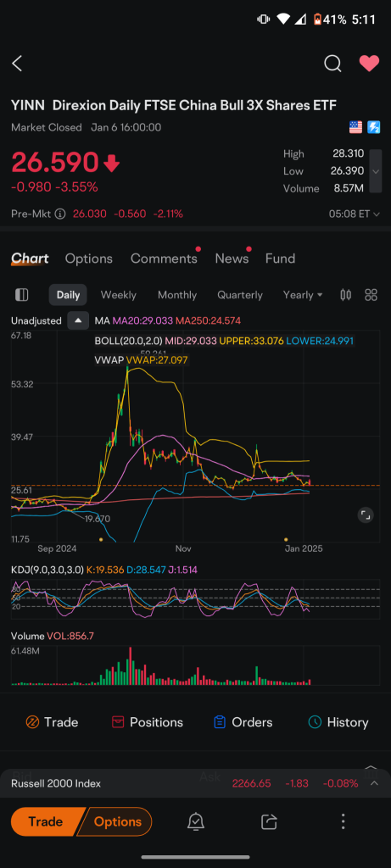The height and width of the screenshot is (868, 391).
Task: Toggle the side panel icon beside Daily
Action: (x=21, y=294)
